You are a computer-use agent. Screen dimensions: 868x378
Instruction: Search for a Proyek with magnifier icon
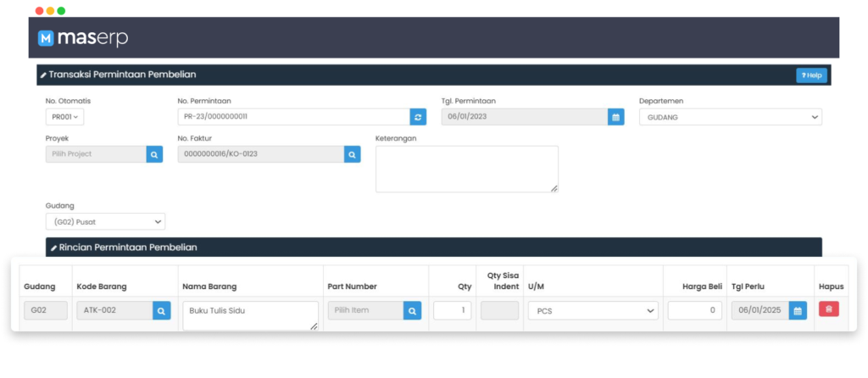click(x=154, y=154)
